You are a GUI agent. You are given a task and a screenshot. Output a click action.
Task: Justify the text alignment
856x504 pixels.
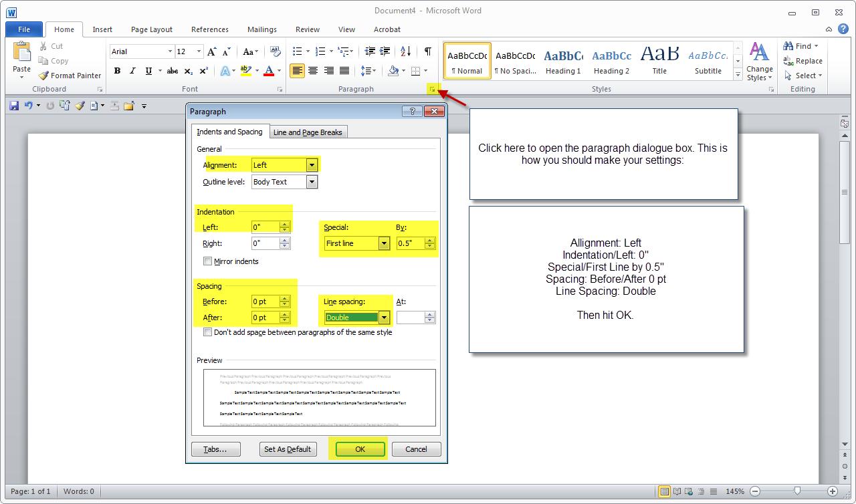(x=344, y=71)
